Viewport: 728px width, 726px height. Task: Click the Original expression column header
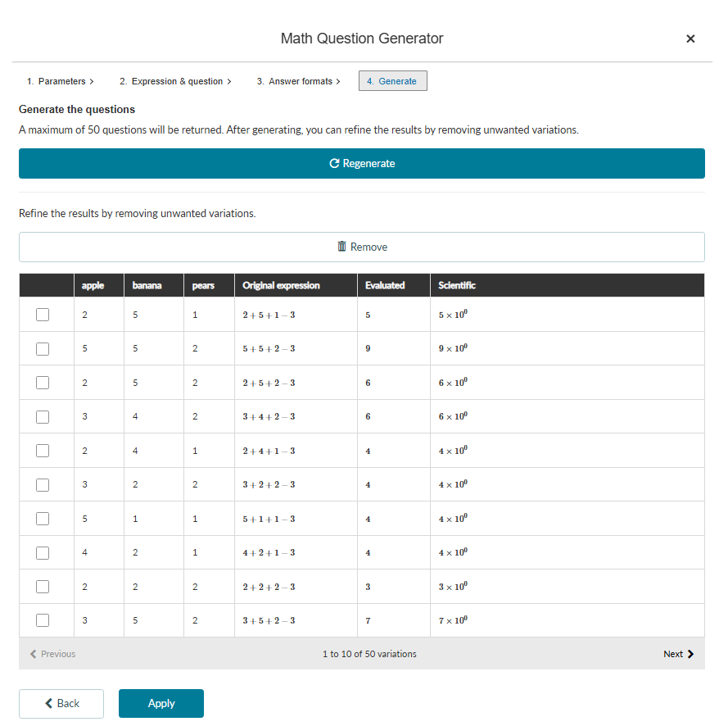[x=281, y=285]
